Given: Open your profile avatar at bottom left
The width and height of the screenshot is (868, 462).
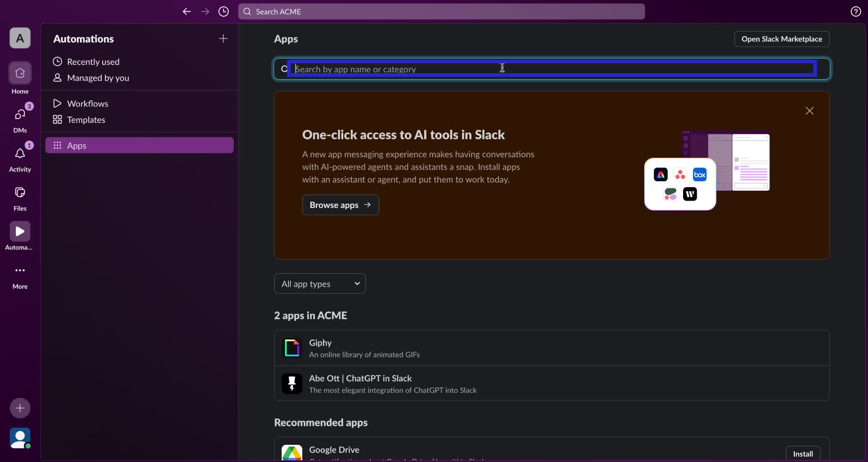Looking at the screenshot, I should 19,438.
